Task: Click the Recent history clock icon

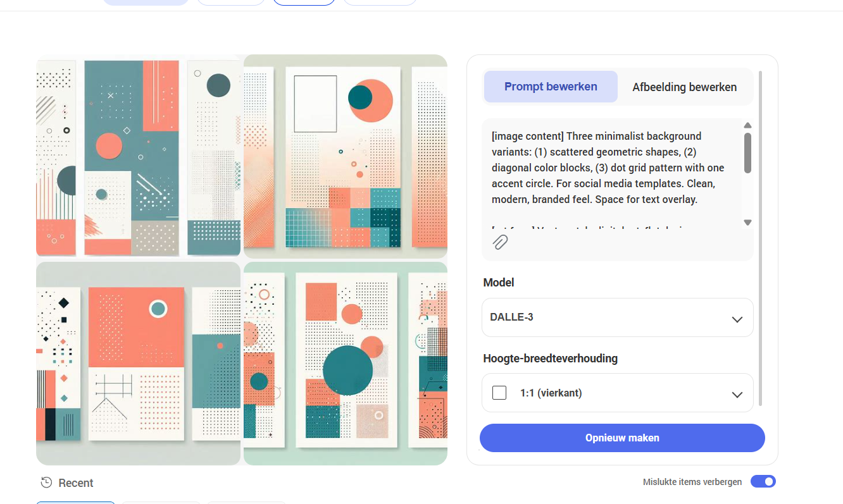Action: (46, 482)
